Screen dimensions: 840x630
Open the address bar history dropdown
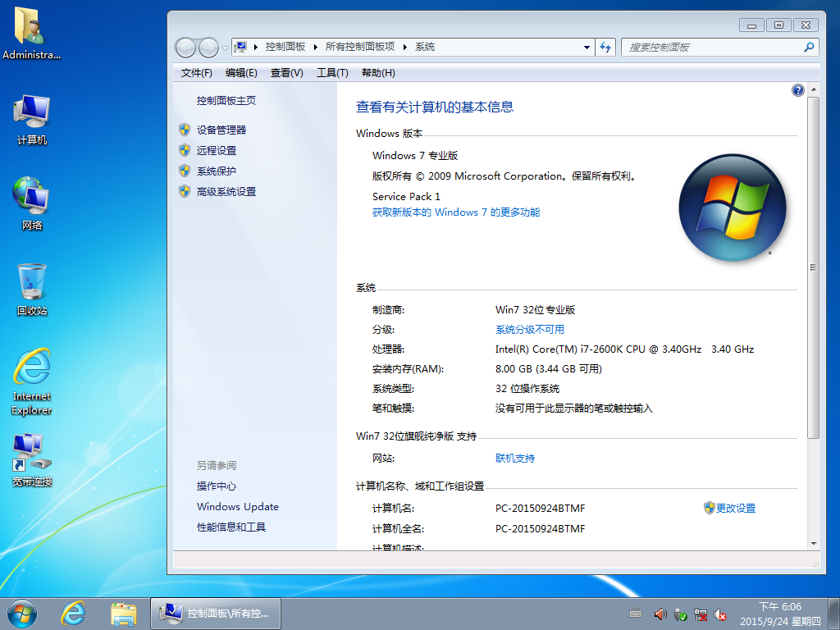pos(587,47)
